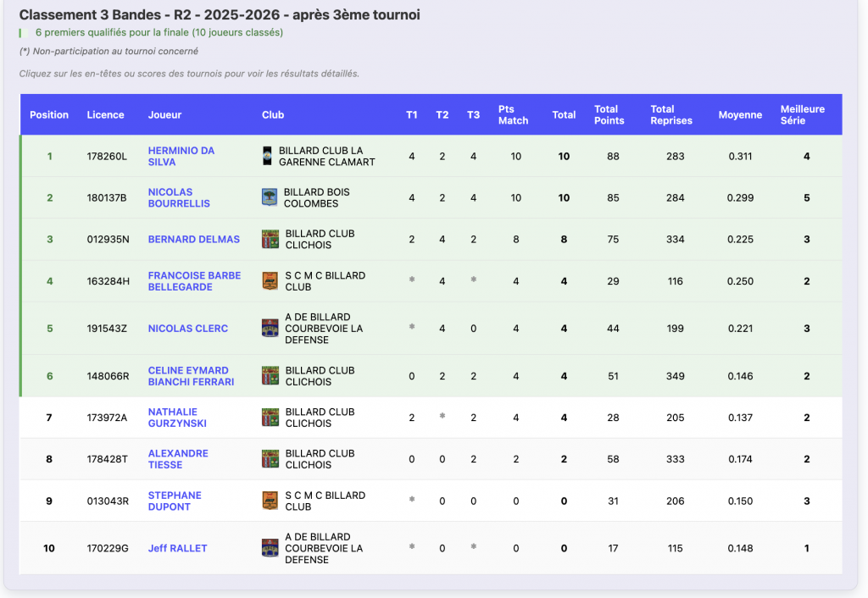Screen dimensions: 868x598
Task: View Nathalie Gurzynski player details
Action: 177,418
